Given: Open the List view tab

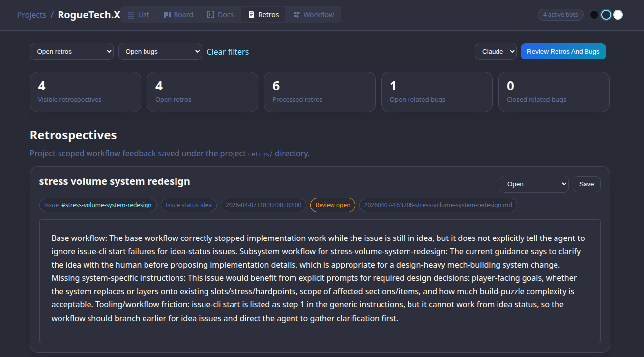Looking at the screenshot, I should [139, 15].
